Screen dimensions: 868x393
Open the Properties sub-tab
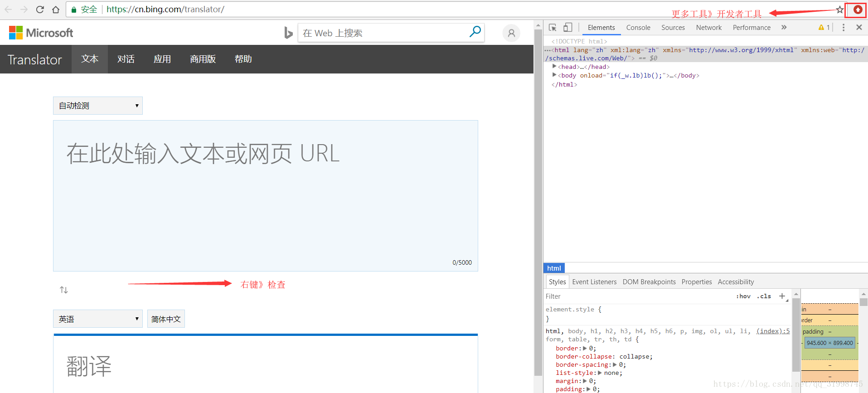(x=697, y=282)
